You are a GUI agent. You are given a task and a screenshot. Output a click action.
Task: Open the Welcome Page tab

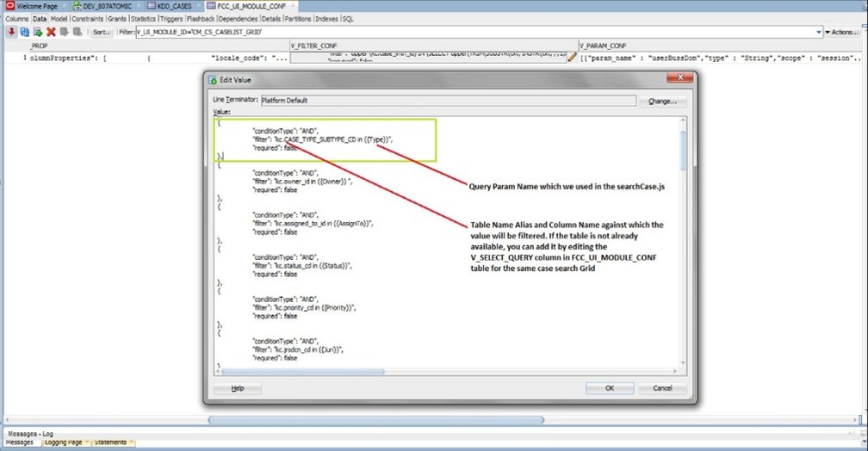(36, 6)
